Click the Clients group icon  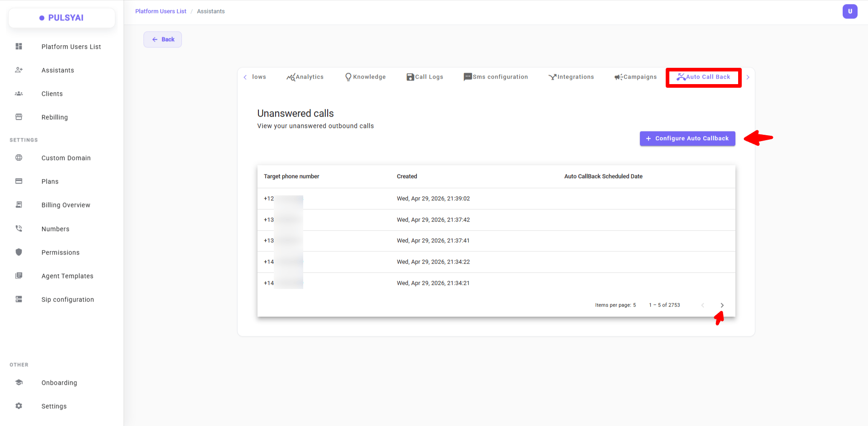pos(19,93)
